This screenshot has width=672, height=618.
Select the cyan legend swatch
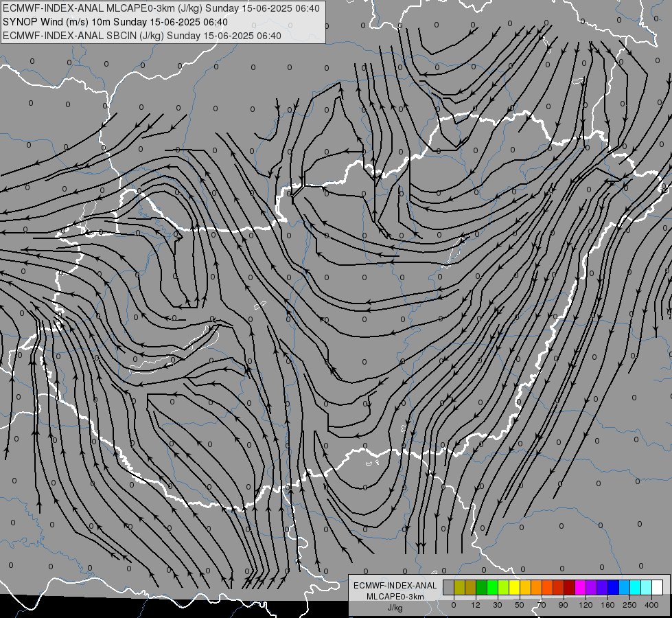coord(636,587)
